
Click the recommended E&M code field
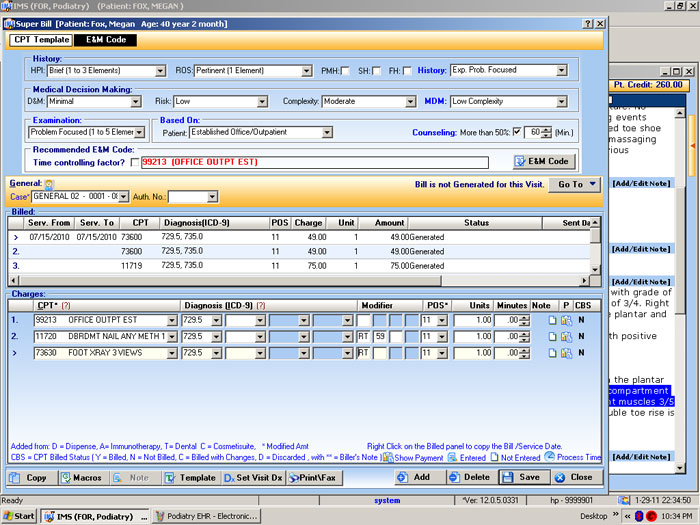(x=315, y=162)
